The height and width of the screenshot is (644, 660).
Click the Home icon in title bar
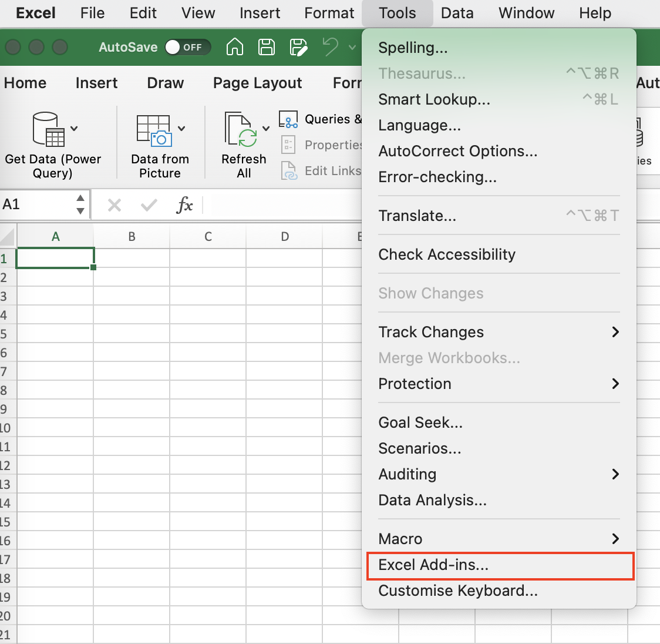(x=235, y=47)
